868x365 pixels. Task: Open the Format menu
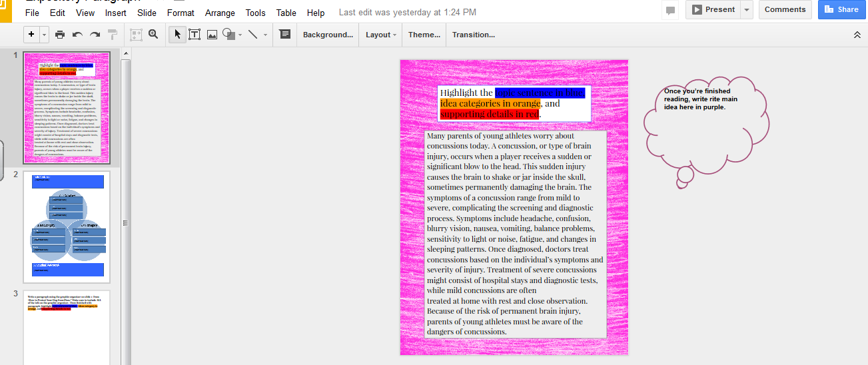pyautogui.click(x=181, y=13)
